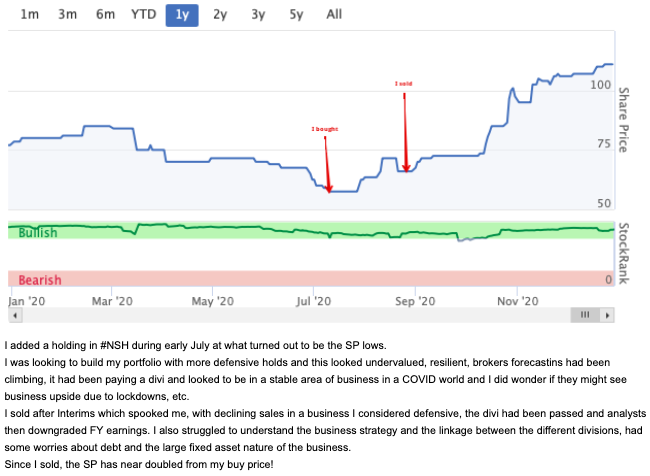Click the Jul '20 axis label
The width and height of the screenshot is (650, 476).
tap(313, 301)
